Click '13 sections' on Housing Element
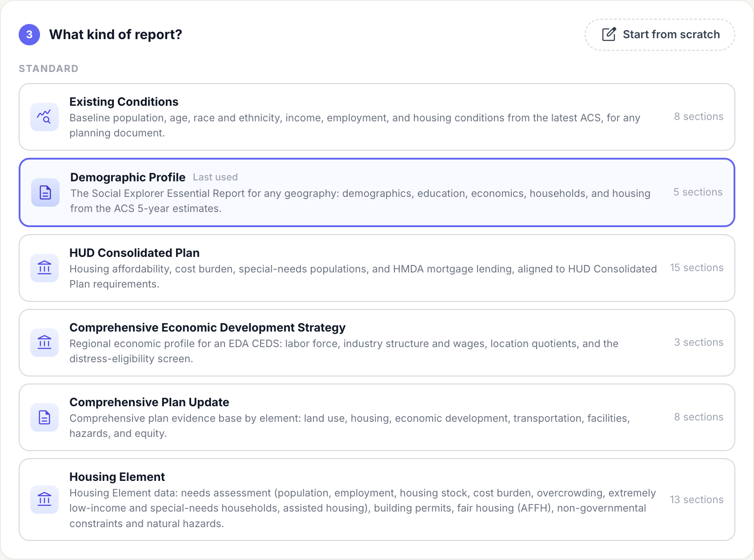The image size is (754, 560). [x=697, y=500]
